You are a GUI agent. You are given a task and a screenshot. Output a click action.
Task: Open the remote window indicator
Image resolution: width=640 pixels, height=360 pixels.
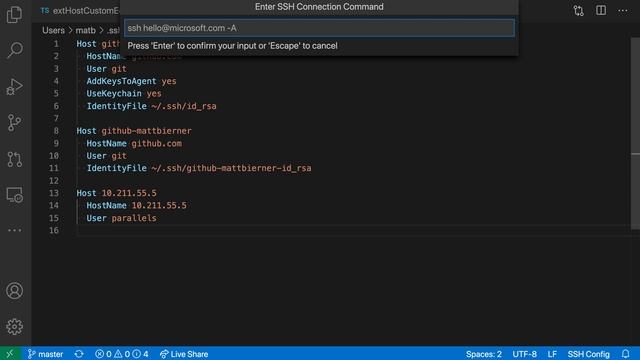coord(10,354)
